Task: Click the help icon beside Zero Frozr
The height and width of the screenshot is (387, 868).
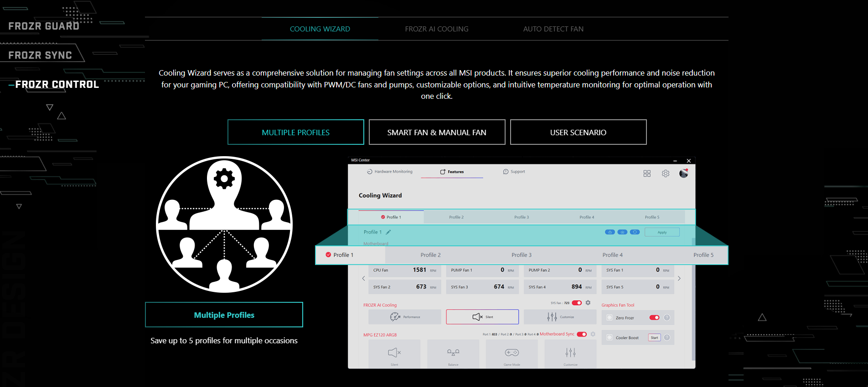Action: point(667,318)
